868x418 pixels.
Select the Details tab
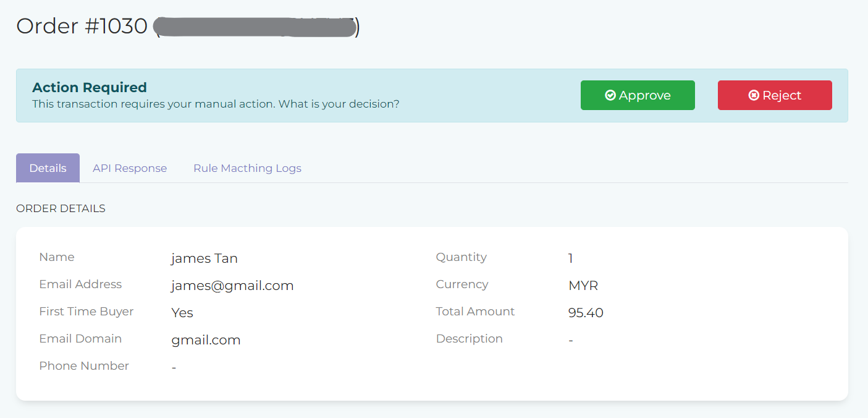coord(48,168)
